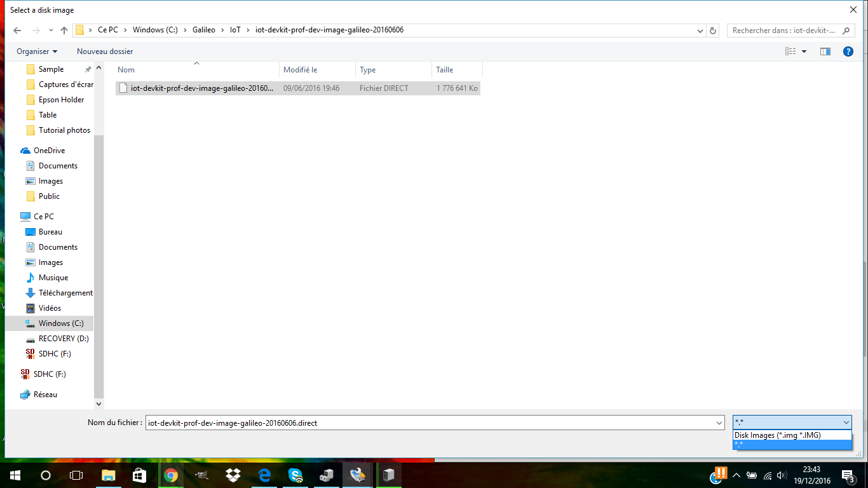868x488 pixels.
Task: Open the Organiser menu
Action: pyautogui.click(x=37, y=51)
